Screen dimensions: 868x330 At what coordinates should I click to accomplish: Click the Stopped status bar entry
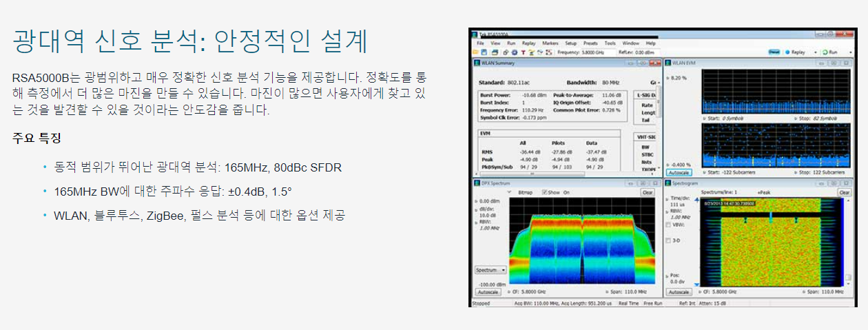pos(481,303)
